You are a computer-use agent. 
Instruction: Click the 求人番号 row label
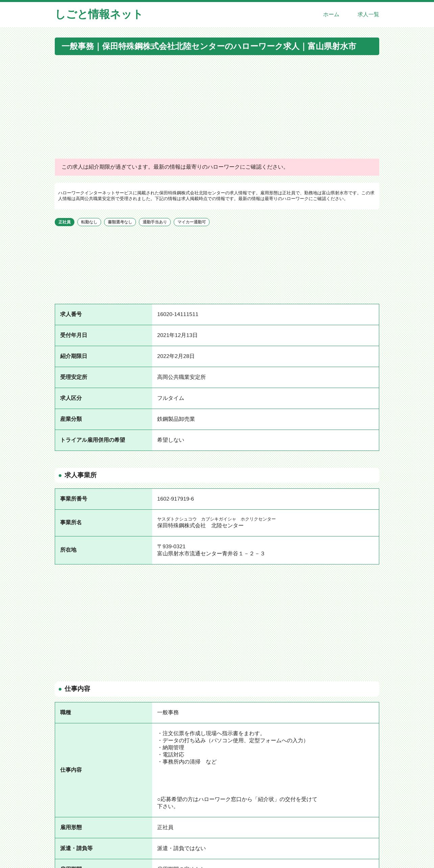coord(71,314)
